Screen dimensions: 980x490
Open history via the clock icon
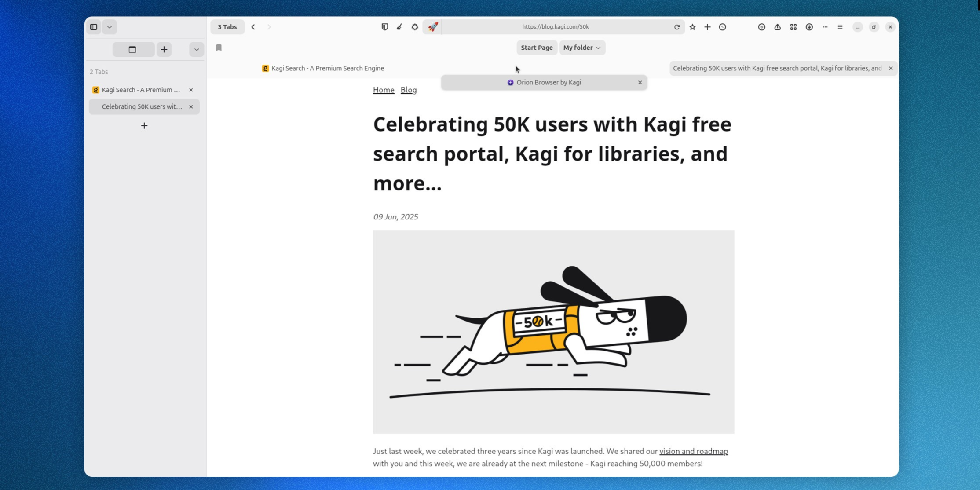coord(722,27)
